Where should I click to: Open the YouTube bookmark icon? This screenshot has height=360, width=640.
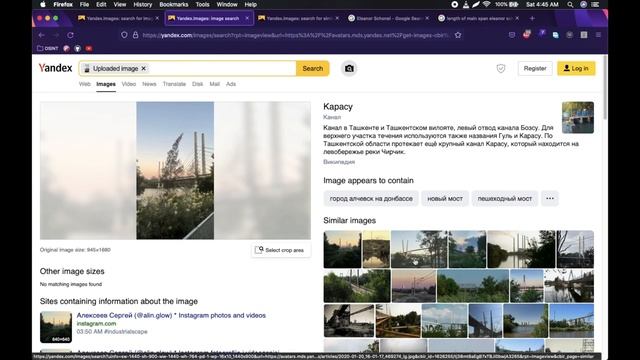pyautogui.click(x=89, y=48)
